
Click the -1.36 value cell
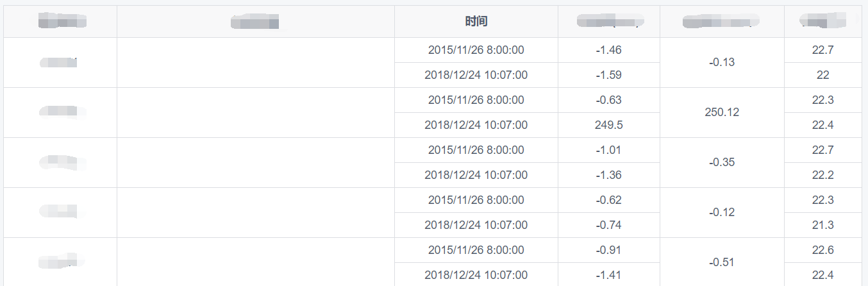(x=608, y=175)
